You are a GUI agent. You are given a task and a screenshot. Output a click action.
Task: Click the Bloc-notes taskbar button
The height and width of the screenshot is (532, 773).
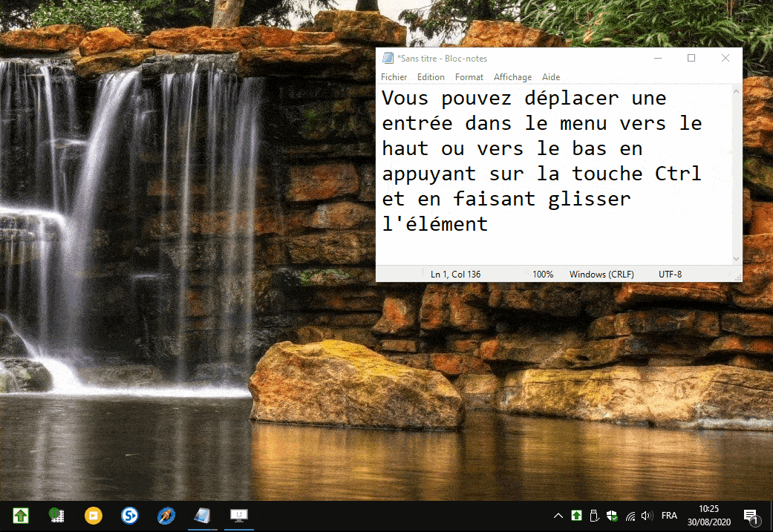tap(202, 516)
